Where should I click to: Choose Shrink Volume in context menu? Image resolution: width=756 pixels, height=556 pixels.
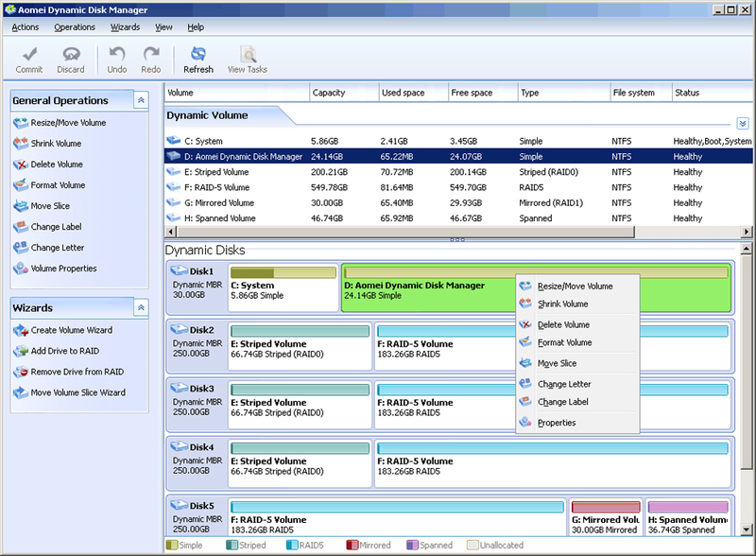point(577,304)
